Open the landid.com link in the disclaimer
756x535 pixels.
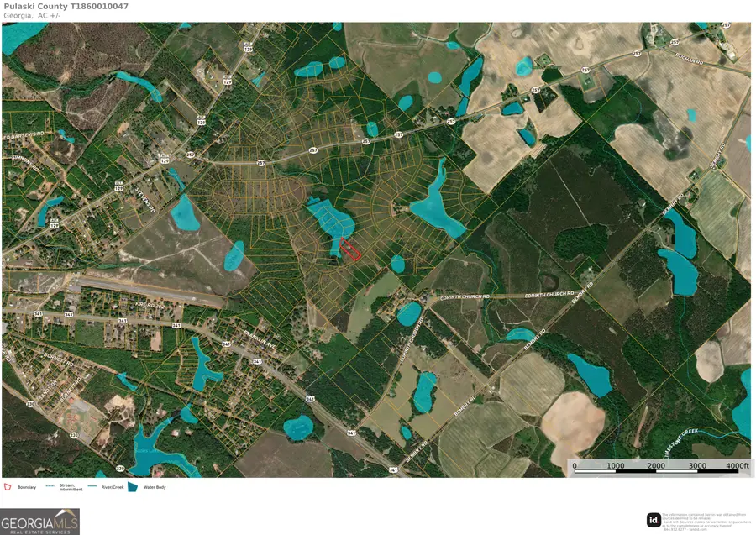click(698, 529)
